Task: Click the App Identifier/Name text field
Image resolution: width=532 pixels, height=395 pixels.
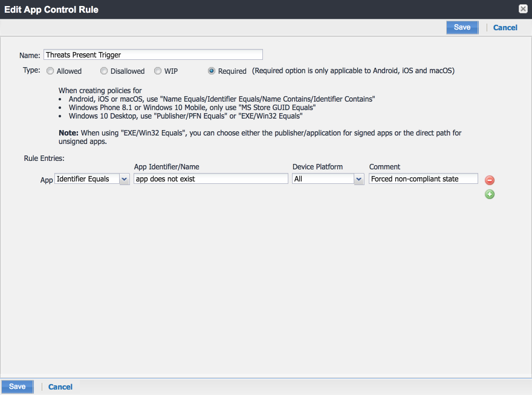Action: (210, 178)
